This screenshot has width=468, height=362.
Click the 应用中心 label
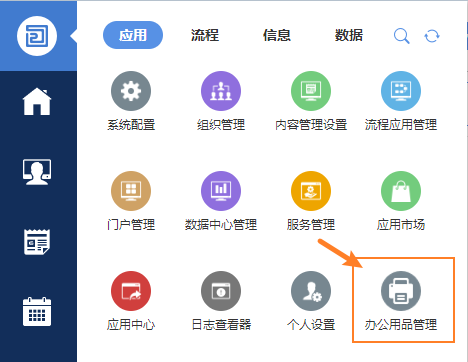click(x=131, y=325)
